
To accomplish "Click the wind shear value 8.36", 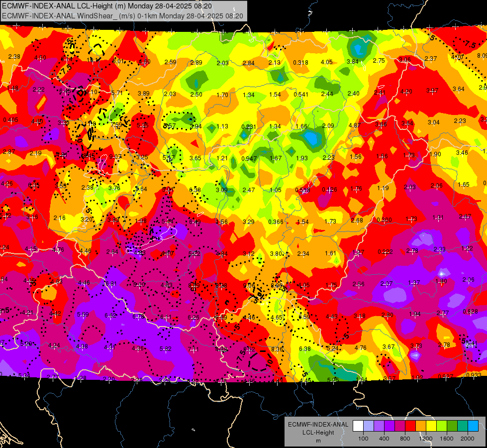I will [277, 349].
